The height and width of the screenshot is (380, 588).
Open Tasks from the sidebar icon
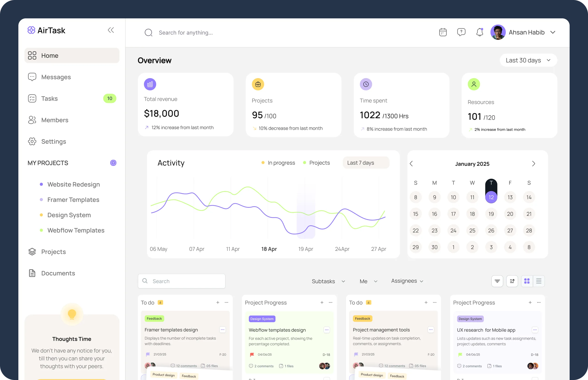tap(32, 98)
